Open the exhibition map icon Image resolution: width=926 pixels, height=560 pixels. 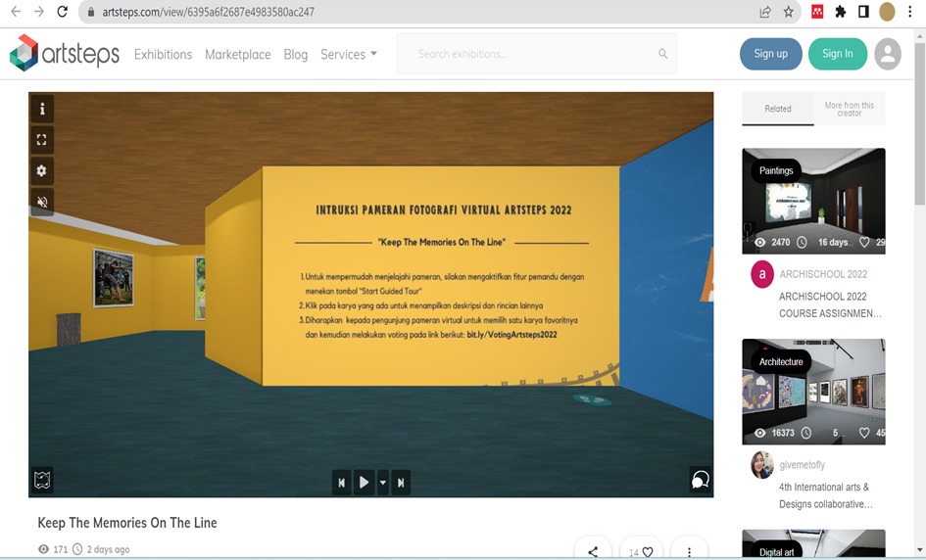42,480
